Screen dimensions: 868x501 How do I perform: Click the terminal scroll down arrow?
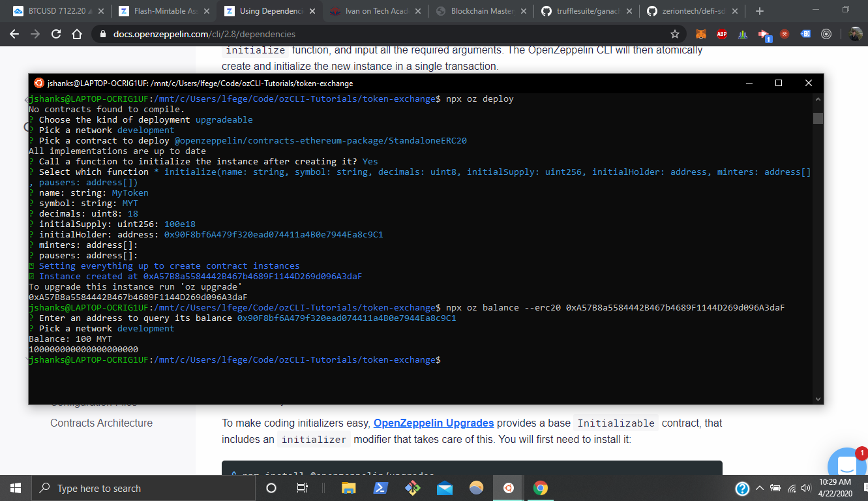click(x=818, y=399)
